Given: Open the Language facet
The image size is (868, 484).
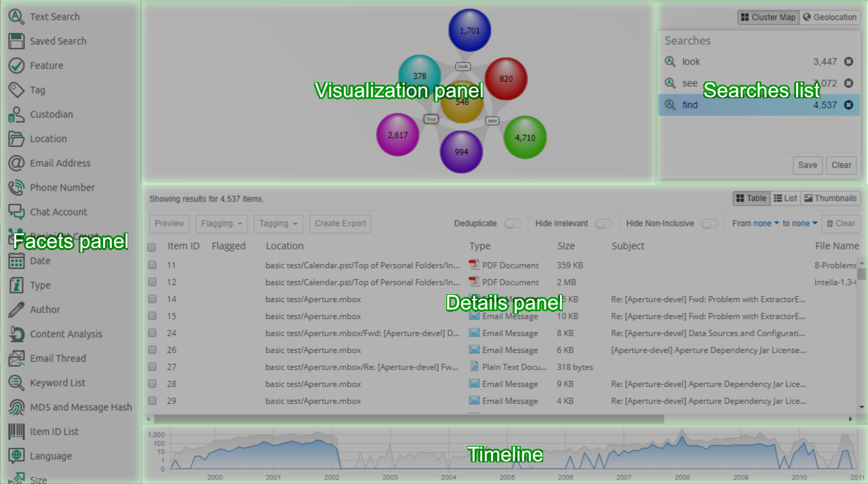Looking at the screenshot, I should pos(52,456).
